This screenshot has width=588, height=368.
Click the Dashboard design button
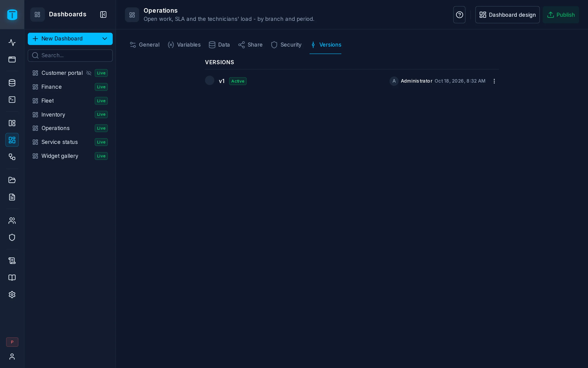pyautogui.click(x=507, y=15)
